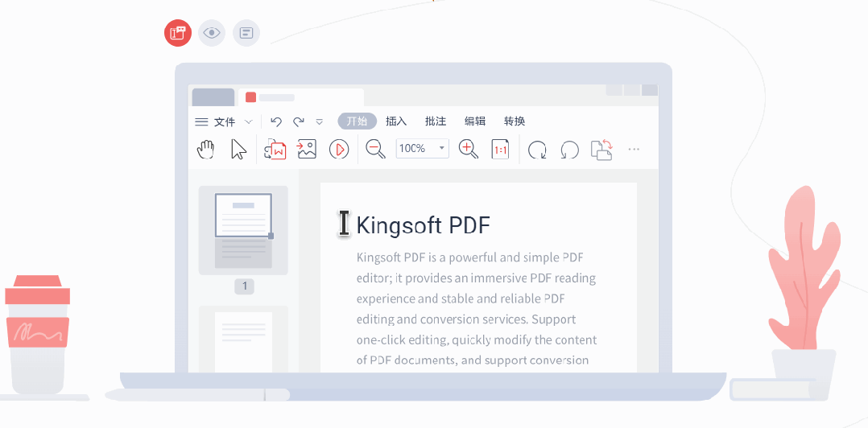Viewport: 868px width, 428px height.
Task: Zoom out with the minus magnifier
Action: (376, 150)
